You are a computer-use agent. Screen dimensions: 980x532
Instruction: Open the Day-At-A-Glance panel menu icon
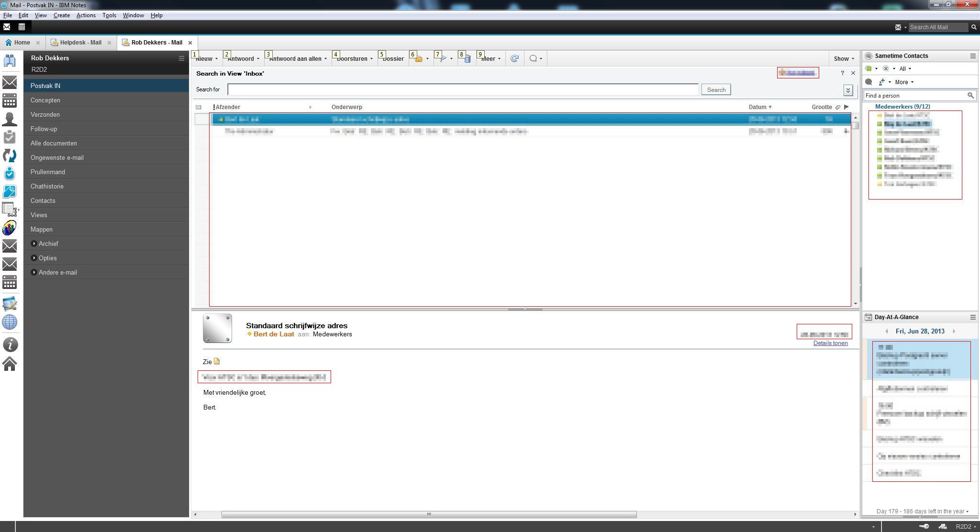click(973, 317)
